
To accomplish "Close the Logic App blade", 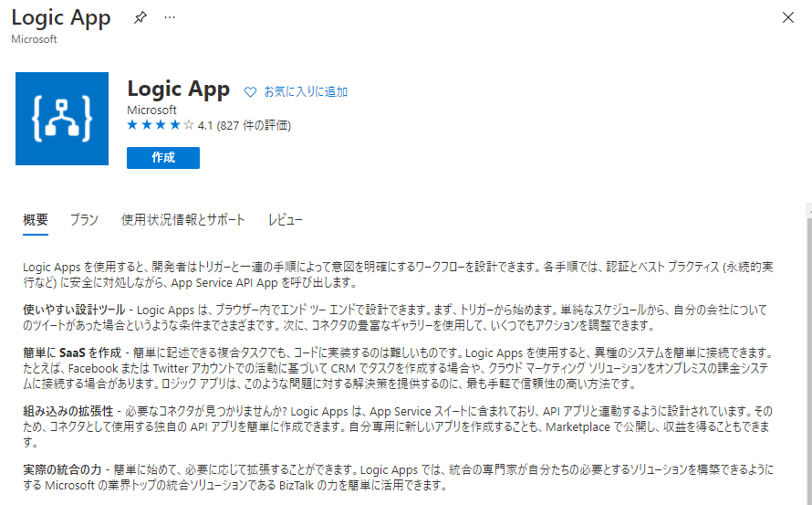I will [787, 17].
